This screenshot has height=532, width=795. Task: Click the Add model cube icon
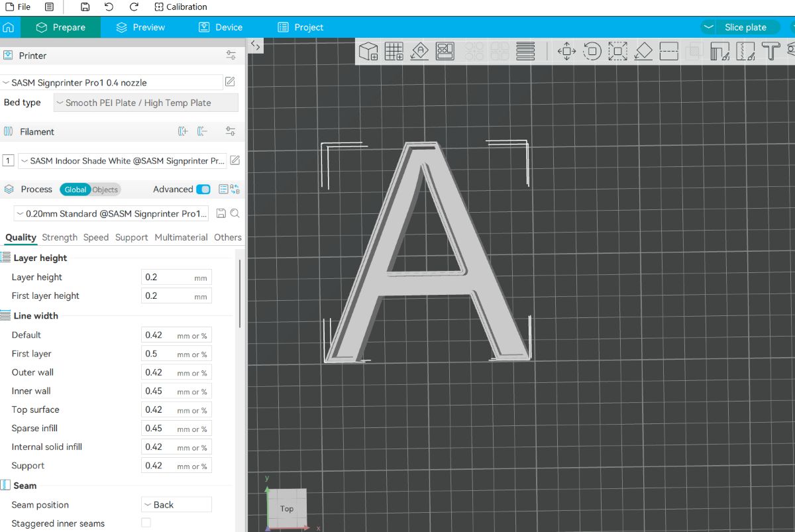[368, 51]
